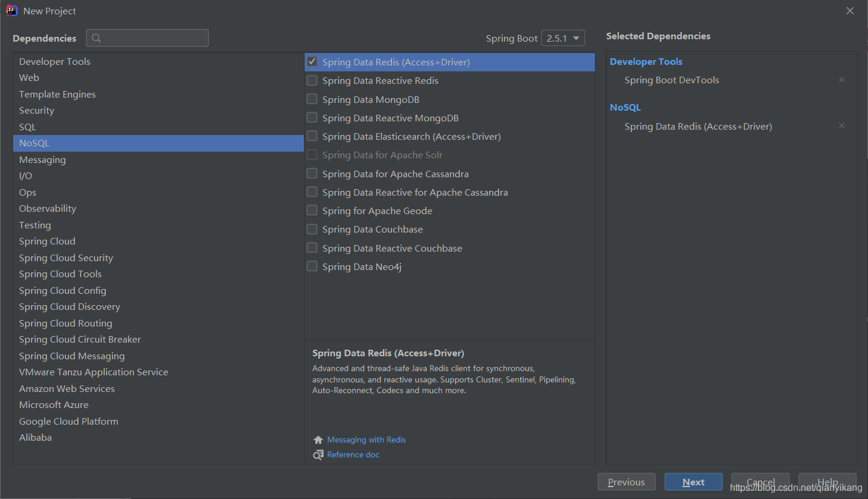Tick Spring Data Reactive Couchbase
Viewport: 868px width, 499px height.
(x=312, y=247)
